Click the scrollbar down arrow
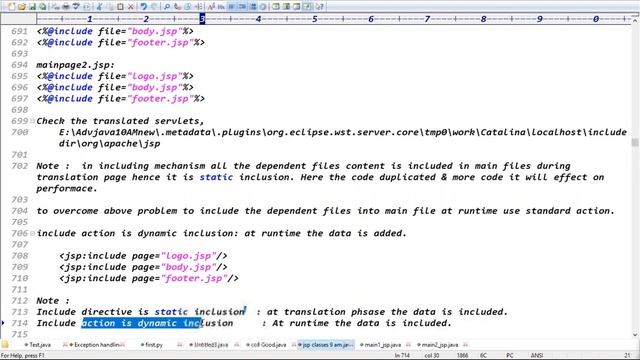This screenshot has width=640, height=360. [x=635, y=335]
